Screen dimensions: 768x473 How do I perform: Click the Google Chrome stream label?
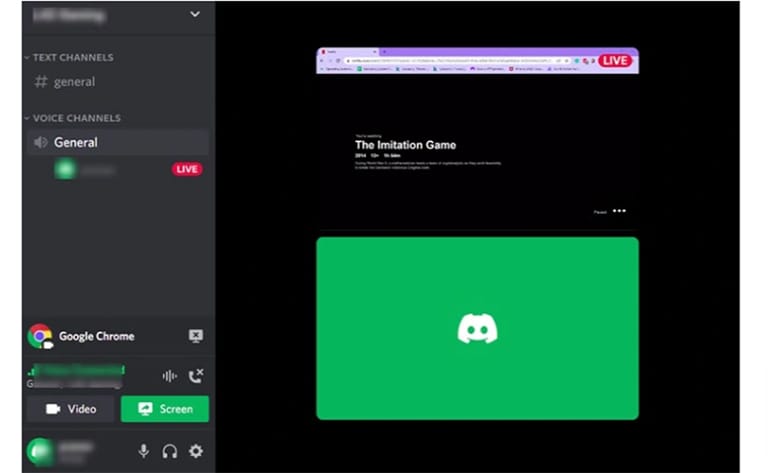96,336
